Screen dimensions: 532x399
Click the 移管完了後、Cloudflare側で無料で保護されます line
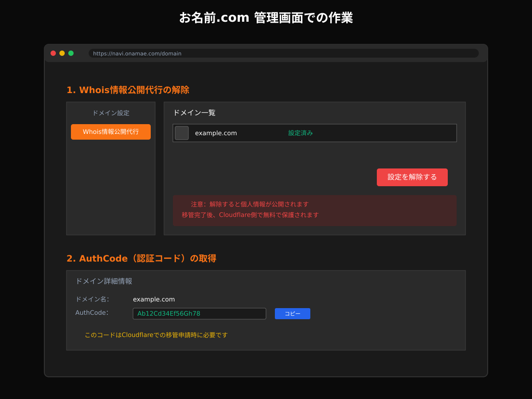point(250,215)
